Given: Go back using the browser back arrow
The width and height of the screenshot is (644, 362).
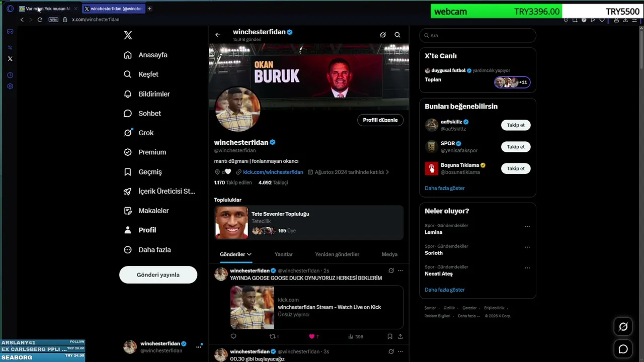Looking at the screenshot, I should tap(22, 20).
